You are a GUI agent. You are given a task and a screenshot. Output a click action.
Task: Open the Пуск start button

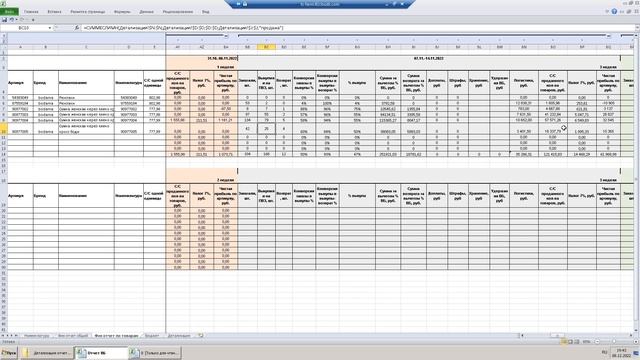click(9, 353)
